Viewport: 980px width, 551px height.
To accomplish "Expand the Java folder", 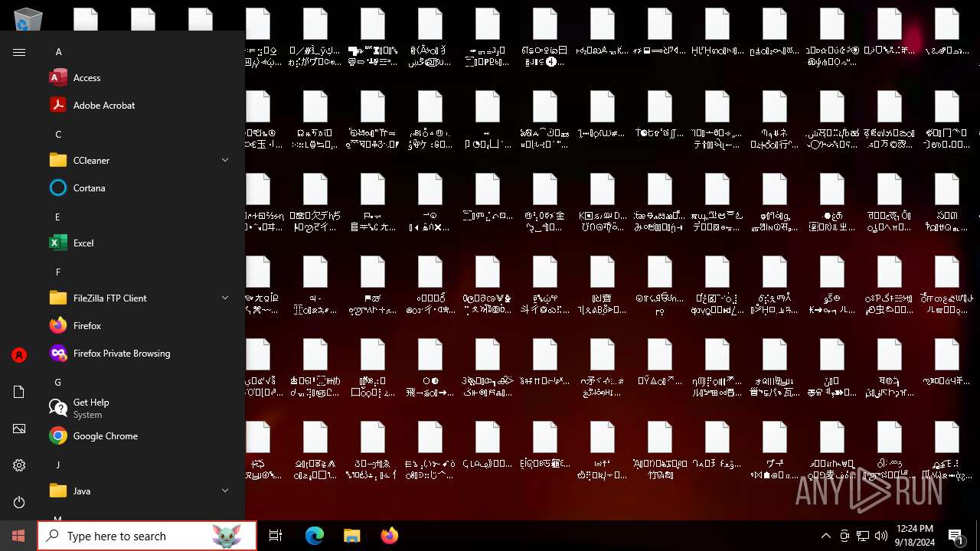I will point(225,491).
